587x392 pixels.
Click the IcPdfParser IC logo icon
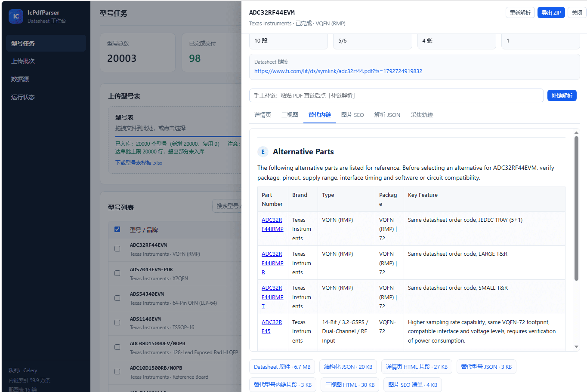(x=16, y=16)
